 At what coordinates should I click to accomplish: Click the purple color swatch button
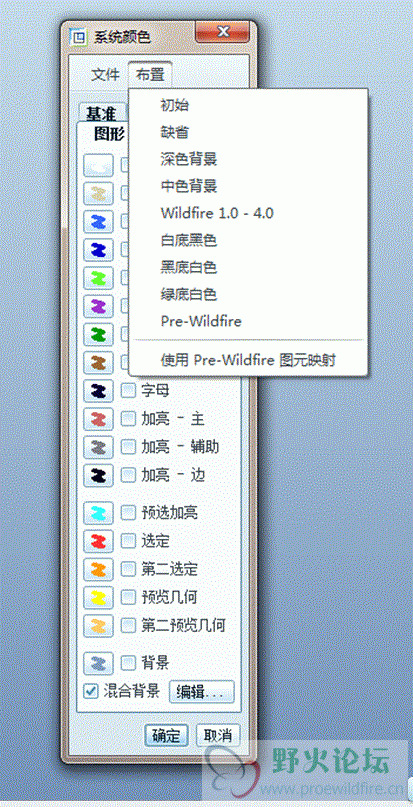[98, 306]
